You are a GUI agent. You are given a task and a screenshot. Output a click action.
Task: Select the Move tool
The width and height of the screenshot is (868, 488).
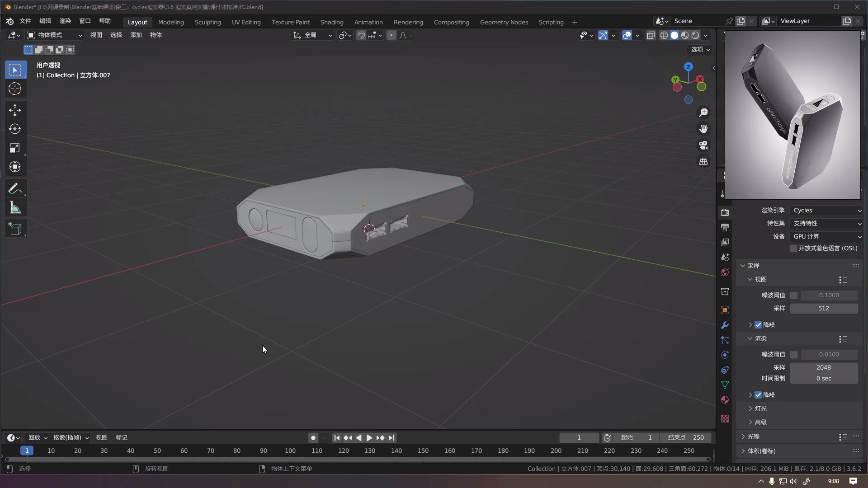(15, 110)
